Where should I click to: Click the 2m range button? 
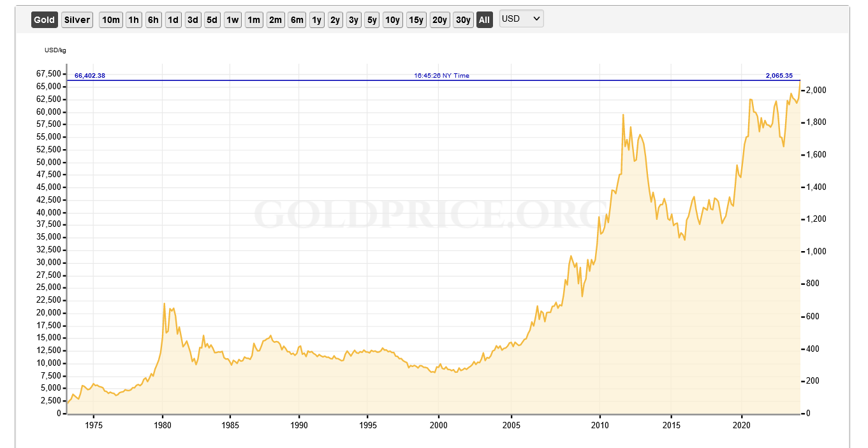(275, 20)
